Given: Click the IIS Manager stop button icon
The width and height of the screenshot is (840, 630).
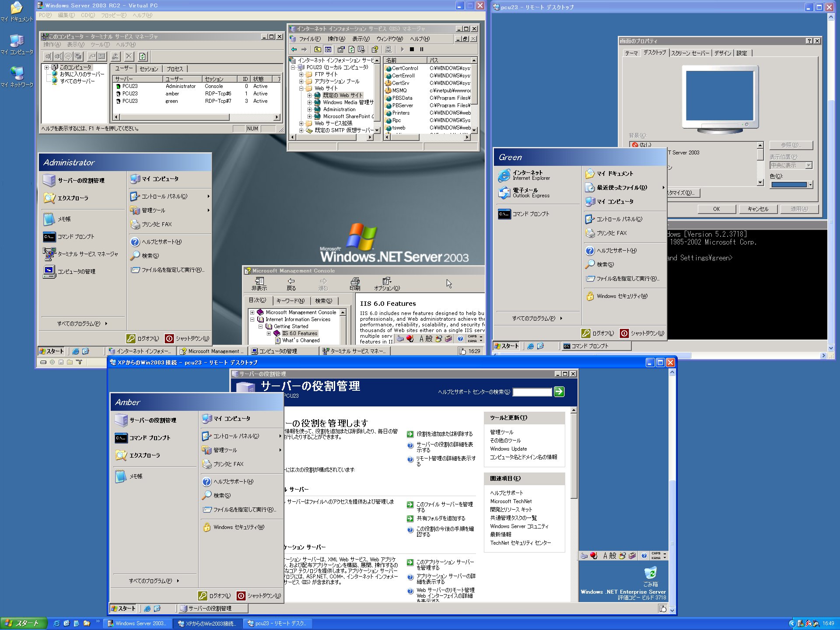Looking at the screenshot, I should click(412, 49).
